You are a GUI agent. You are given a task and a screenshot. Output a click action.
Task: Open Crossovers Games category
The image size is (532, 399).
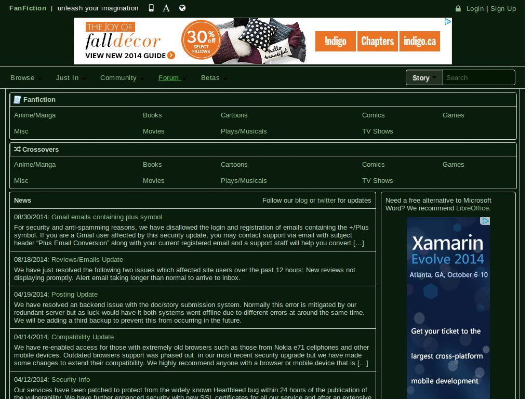click(x=453, y=165)
